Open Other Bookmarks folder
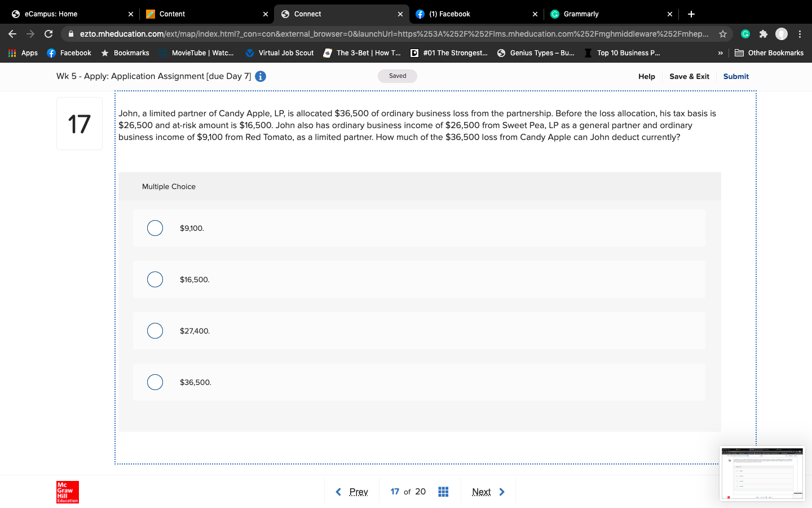 (x=773, y=52)
